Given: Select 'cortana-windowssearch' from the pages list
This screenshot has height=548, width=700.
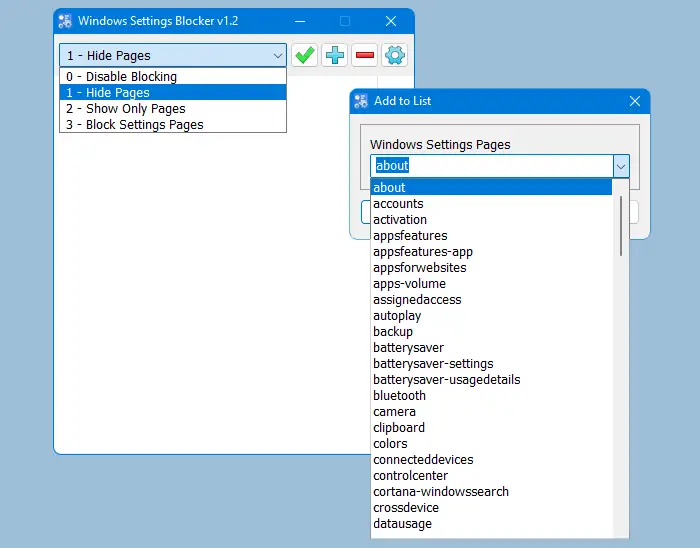Looking at the screenshot, I should point(492,492).
